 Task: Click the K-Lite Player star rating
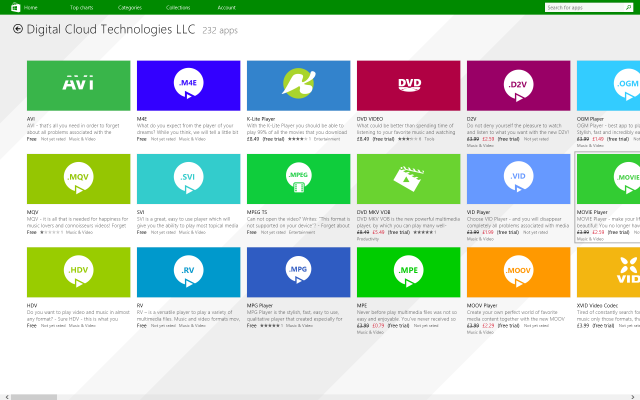click(298, 139)
